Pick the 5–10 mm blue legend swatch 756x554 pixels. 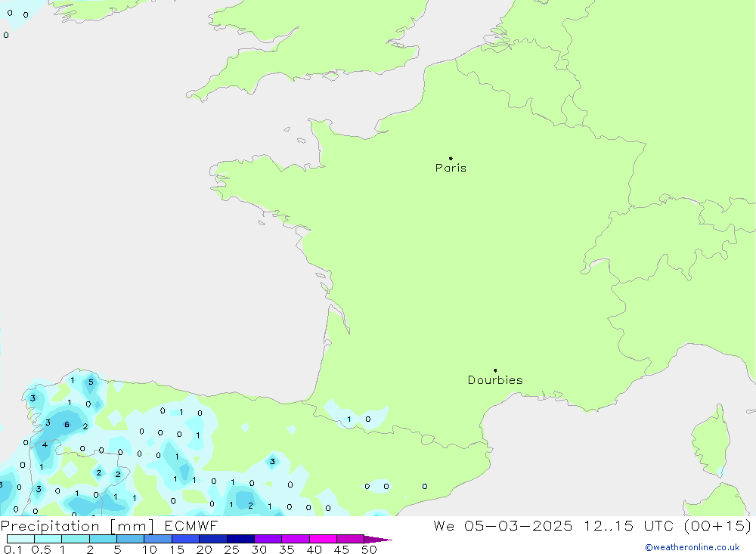click(131, 539)
